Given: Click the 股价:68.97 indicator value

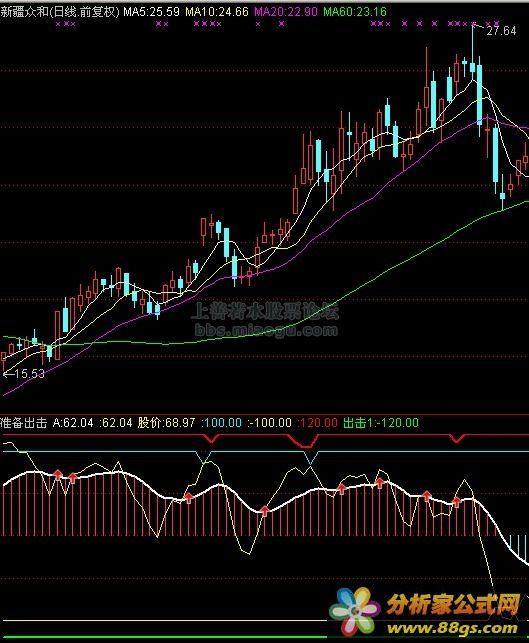Looking at the screenshot, I should pos(166,423).
